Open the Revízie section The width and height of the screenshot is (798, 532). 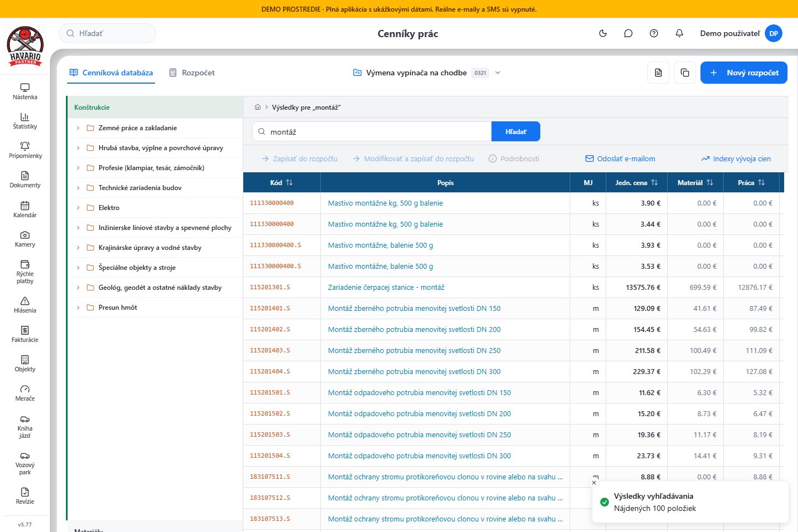pos(25,496)
